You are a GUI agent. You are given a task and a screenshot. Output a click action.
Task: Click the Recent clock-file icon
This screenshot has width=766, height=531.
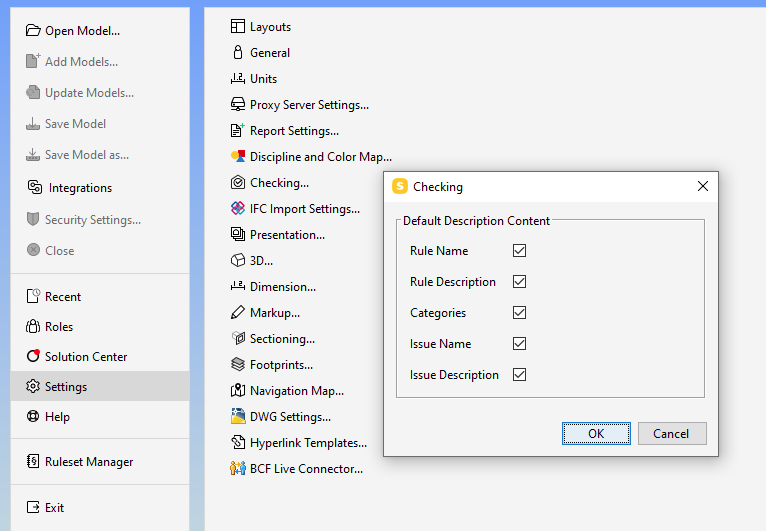click(x=33, y=296)
